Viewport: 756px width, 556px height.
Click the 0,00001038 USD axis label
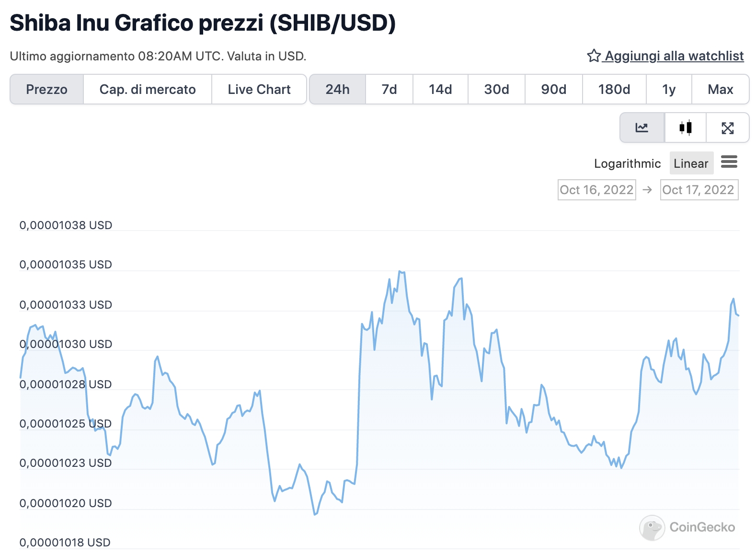pyautogui.click(x=66, y=225)
